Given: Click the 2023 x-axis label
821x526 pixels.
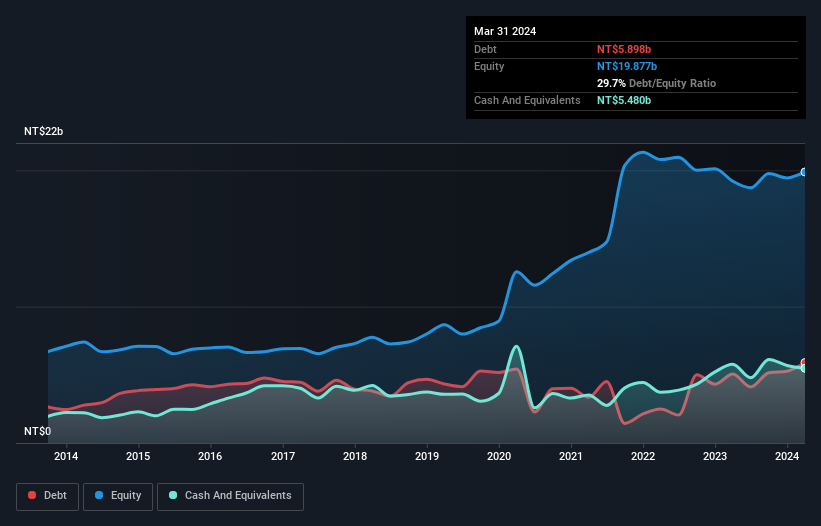Looking at the screenshot, I should click(x=715, y=456).
